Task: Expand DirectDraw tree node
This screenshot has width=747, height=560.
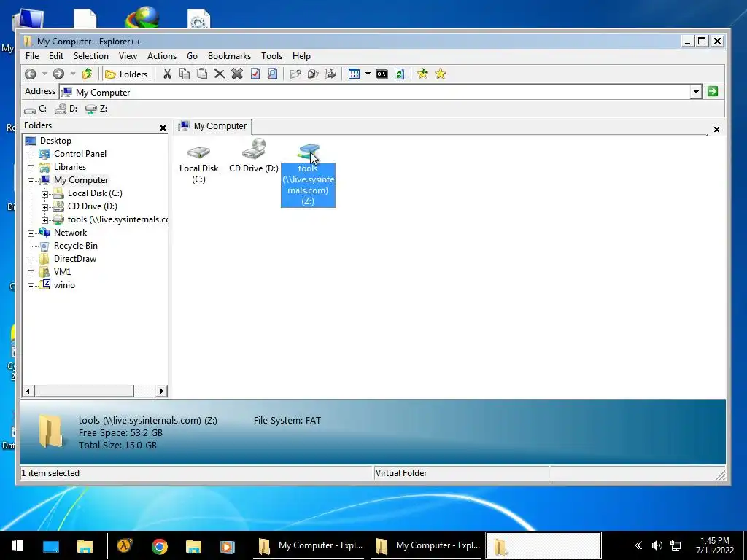Action: [31, 260]
